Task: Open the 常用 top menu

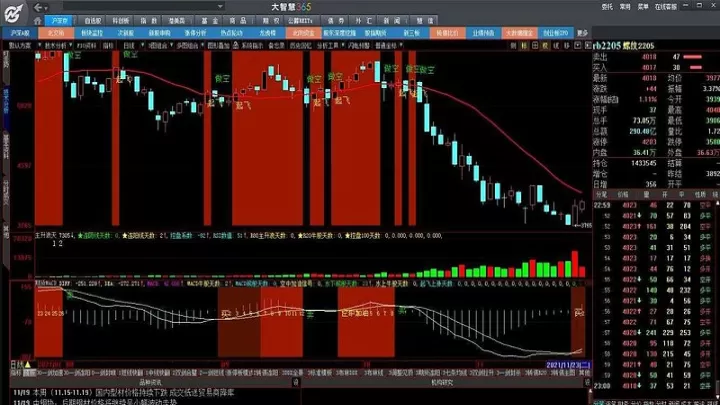Action: tap(624, 7)
